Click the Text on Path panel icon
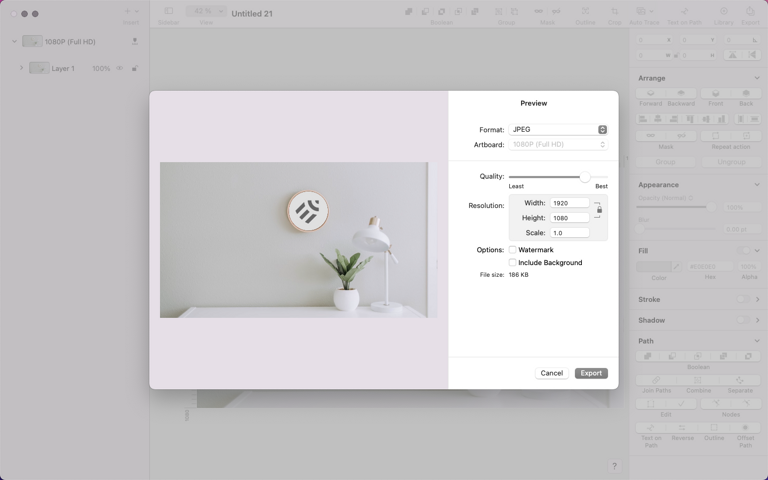The height and width of the screenshot is (480, 768). [x=651, y=427]
